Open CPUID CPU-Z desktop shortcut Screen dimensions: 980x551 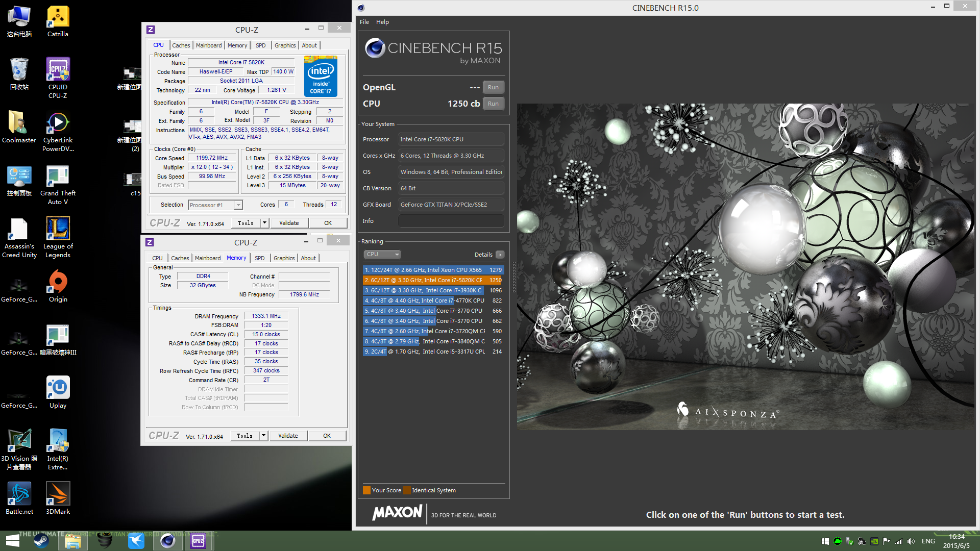(58, 78)
